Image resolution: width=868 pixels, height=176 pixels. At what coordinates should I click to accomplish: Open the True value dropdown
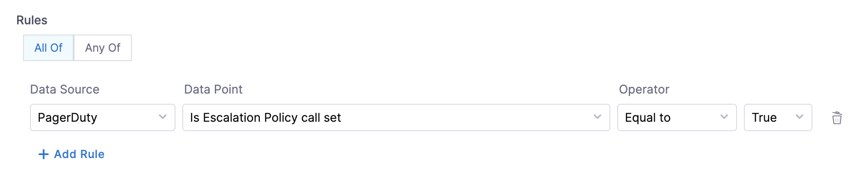[778, 117]
